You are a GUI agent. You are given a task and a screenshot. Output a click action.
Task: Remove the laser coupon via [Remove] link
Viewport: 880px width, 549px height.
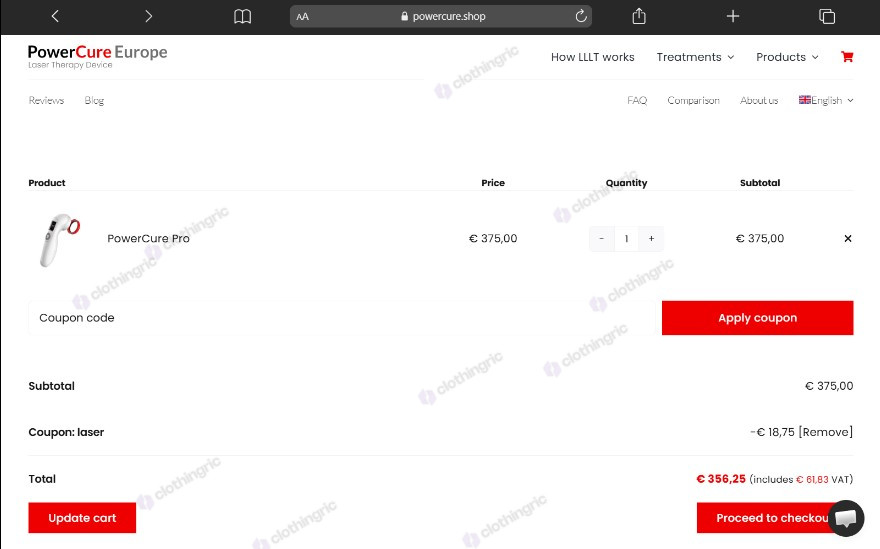click(826, 432)
